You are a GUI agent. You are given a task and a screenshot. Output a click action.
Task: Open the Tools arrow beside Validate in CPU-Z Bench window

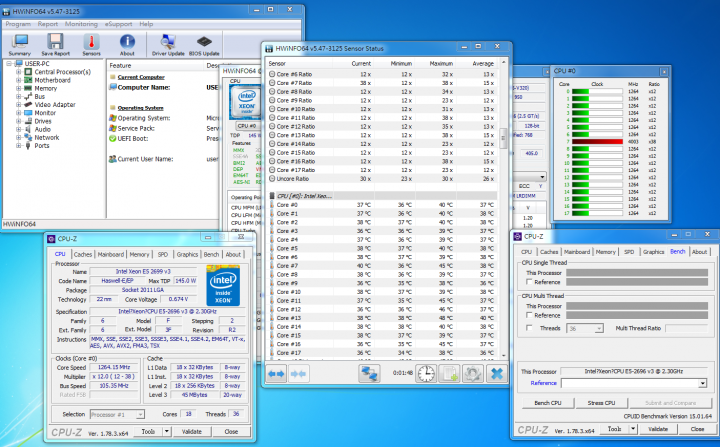633,429
